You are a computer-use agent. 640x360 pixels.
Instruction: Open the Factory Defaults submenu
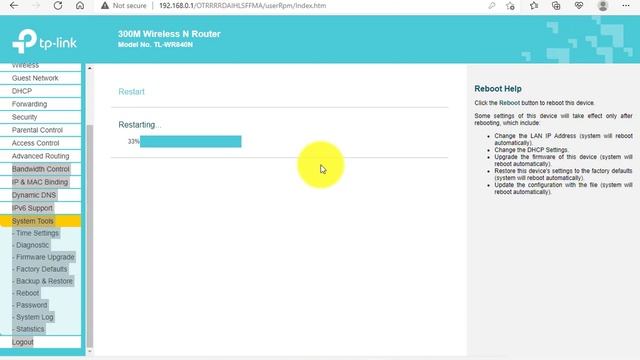41,269
